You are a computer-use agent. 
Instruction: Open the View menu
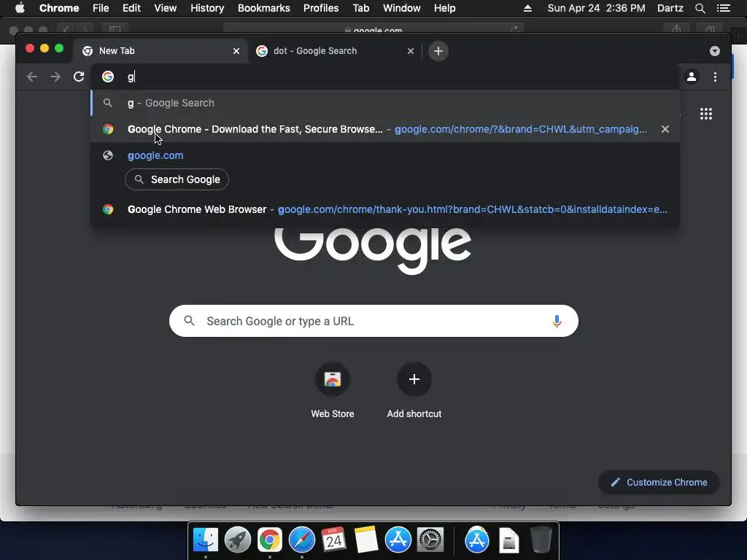coord(166,8)
